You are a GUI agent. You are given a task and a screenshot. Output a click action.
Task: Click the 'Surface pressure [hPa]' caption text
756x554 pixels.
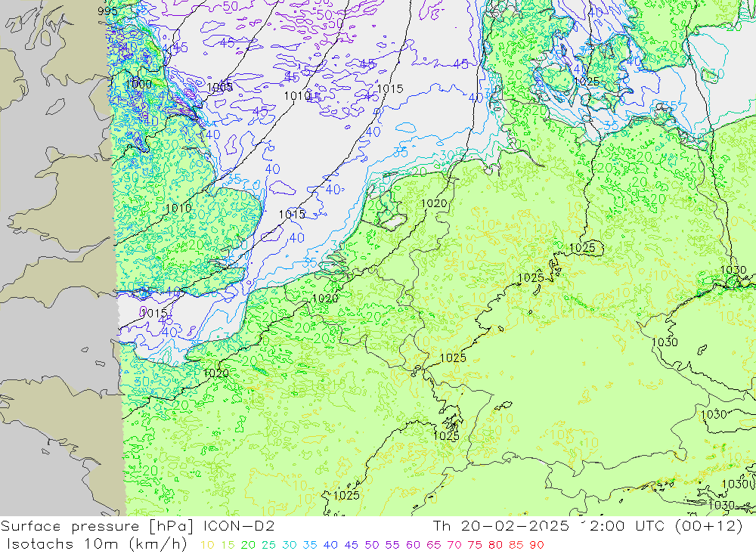click(x=97, y=526)
